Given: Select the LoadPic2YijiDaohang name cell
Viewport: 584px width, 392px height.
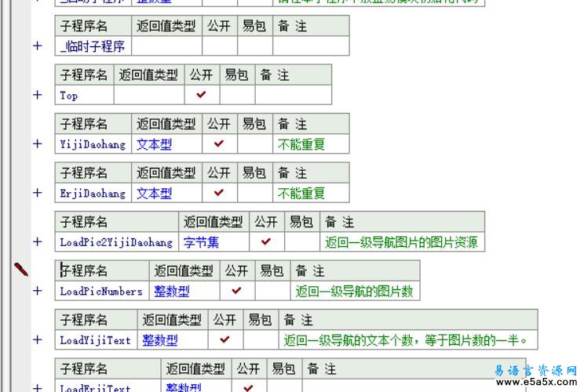Looking at the screenshot, I should tap(117, 241).
